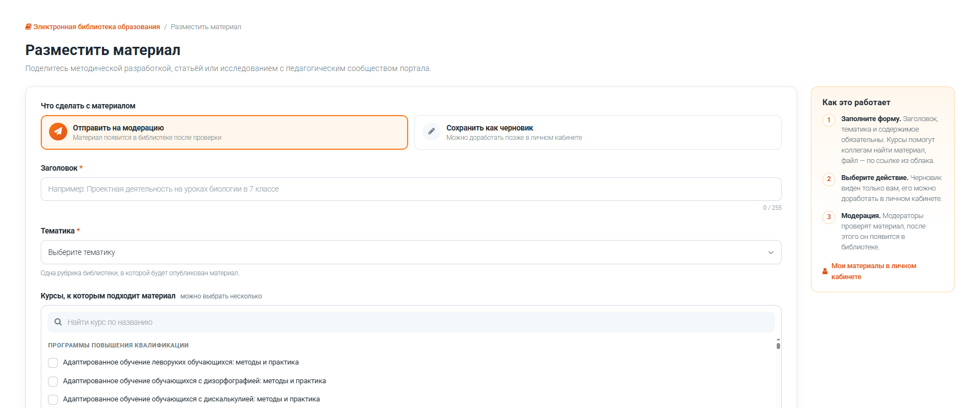Viewport: 980px width, 408px height.
Task: Click the scroll-up arrow of course list
Action: [778, 340]
